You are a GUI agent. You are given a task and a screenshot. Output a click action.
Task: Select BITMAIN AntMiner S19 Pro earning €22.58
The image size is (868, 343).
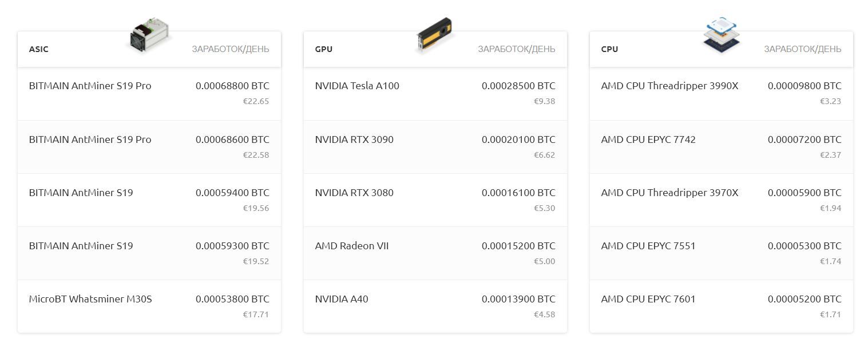(149, 147)
